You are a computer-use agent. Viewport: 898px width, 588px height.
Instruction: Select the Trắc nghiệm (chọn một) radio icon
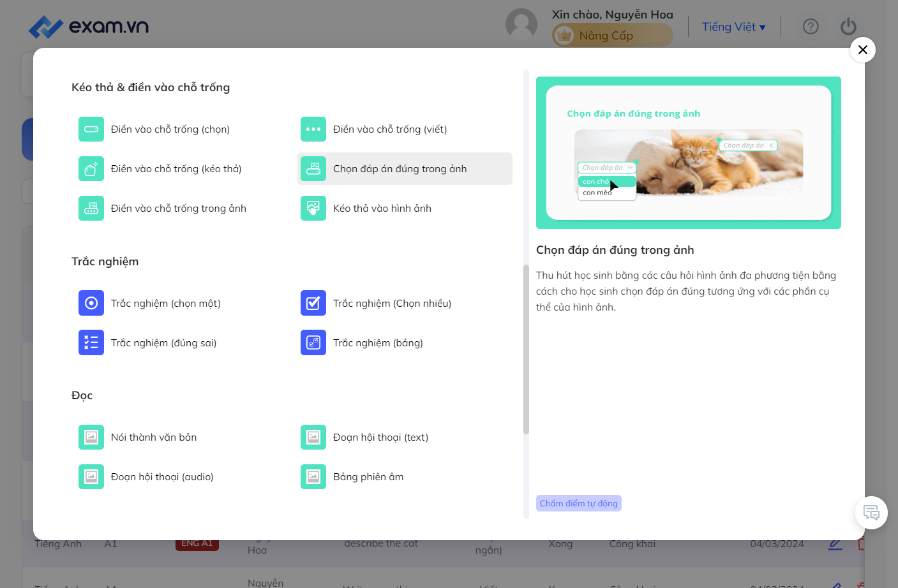[91, 303]
